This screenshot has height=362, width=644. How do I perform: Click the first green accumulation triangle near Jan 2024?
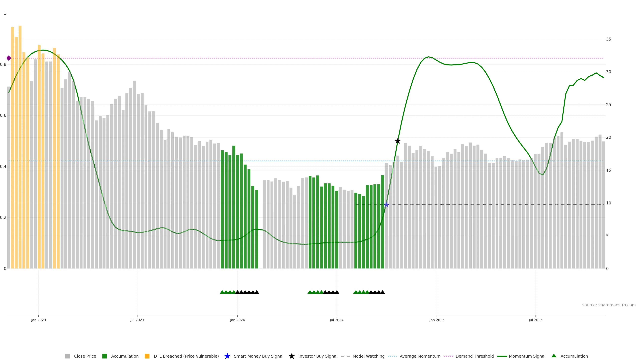coord(222,292)
